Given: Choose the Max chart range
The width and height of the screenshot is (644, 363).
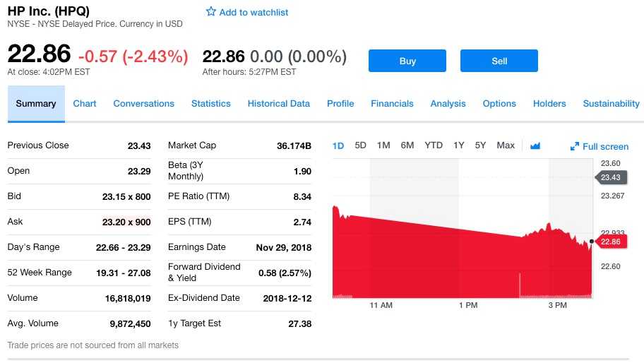Looking at the screenshot, I should tap(505, 145).
